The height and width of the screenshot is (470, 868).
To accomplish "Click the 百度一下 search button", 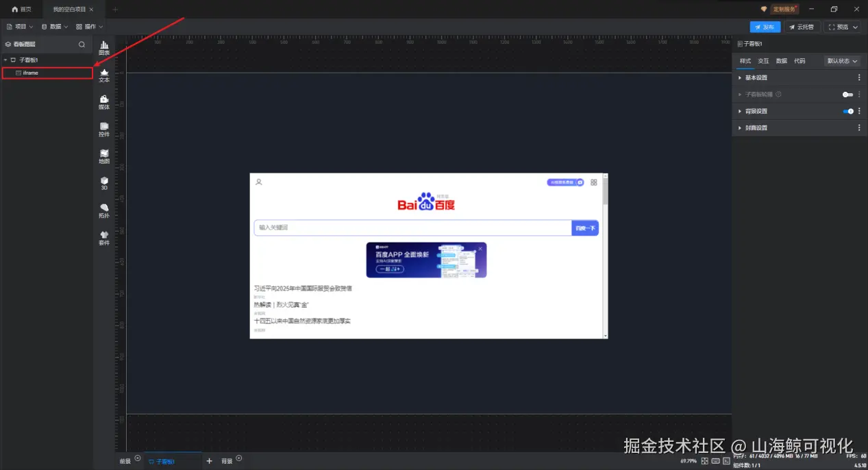I will pyautogui.click(x=585, y=227).
